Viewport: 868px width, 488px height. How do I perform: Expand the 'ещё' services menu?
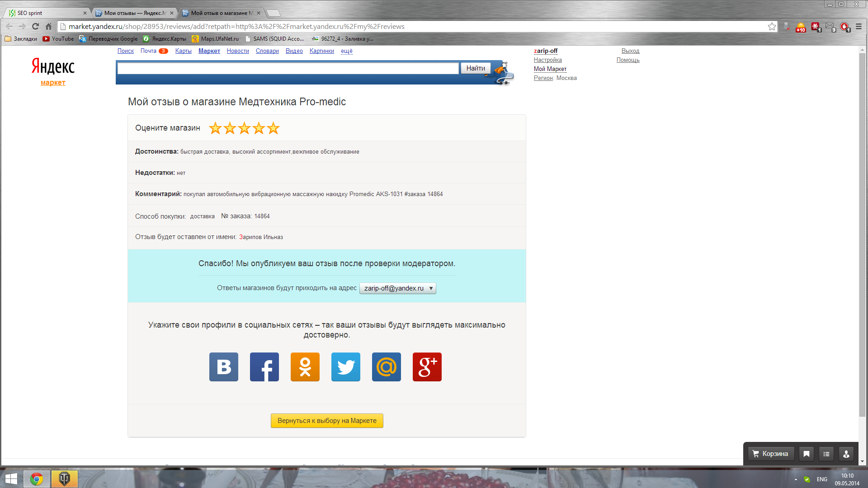(347, 51)
